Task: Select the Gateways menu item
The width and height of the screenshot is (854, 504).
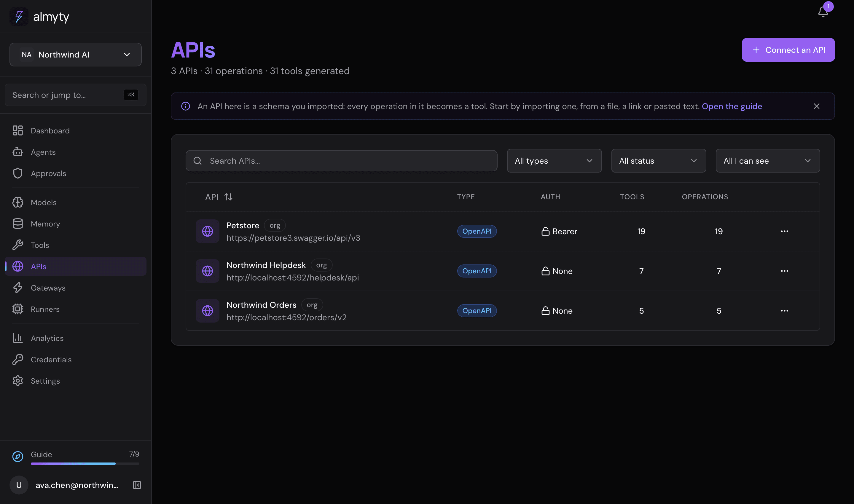Action: (x=75, y=288)
